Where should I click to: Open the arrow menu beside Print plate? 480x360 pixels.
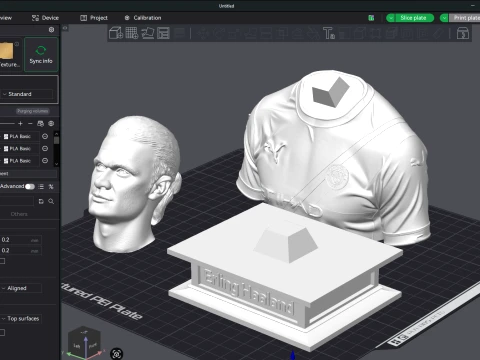tap(444, 18)
